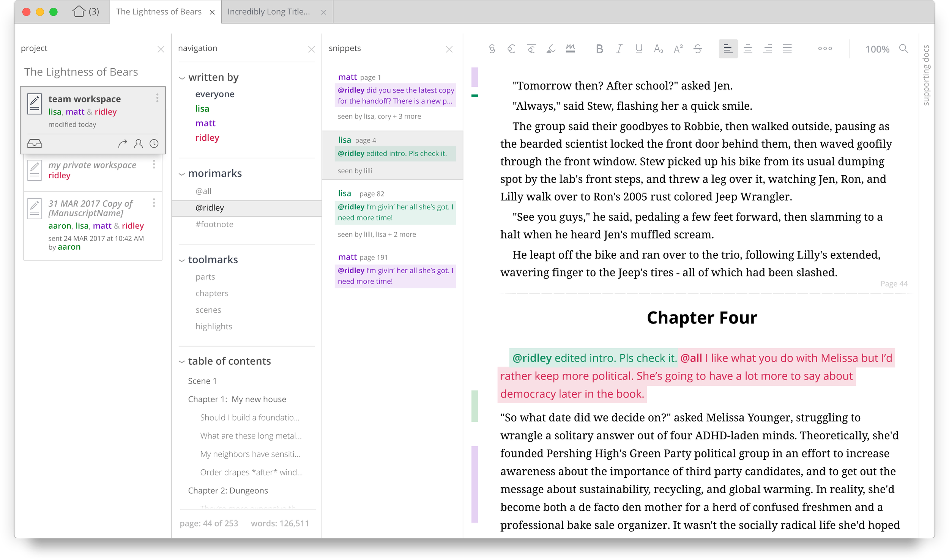Click the share arrow in team workspace
949x560 pixels.
point(122,144)
